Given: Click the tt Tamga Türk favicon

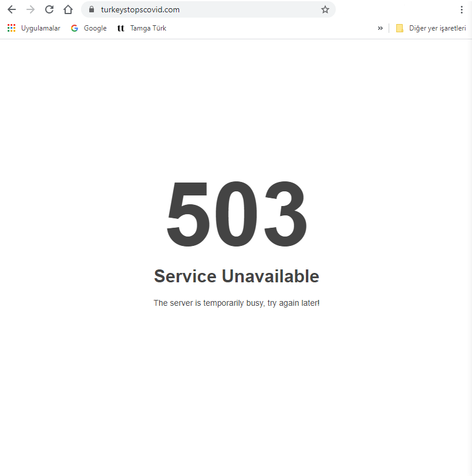Looking at the screenshot, I should pyautogui.click(x=121, y=28).
